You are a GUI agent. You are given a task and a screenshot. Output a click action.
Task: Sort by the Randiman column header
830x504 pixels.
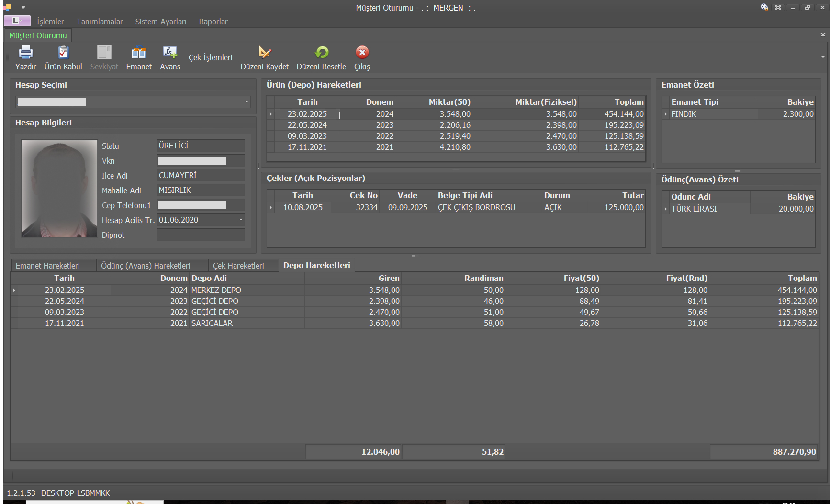483,278
